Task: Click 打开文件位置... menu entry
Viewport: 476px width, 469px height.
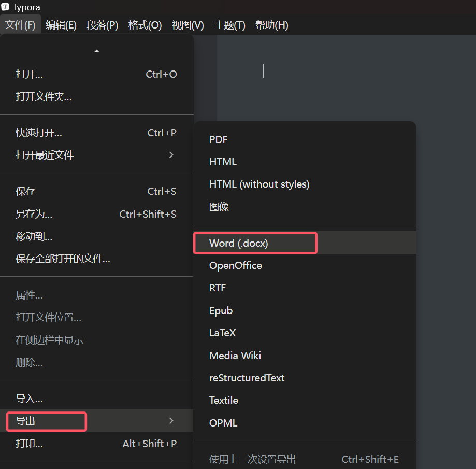Action: (x=96, y=318)
